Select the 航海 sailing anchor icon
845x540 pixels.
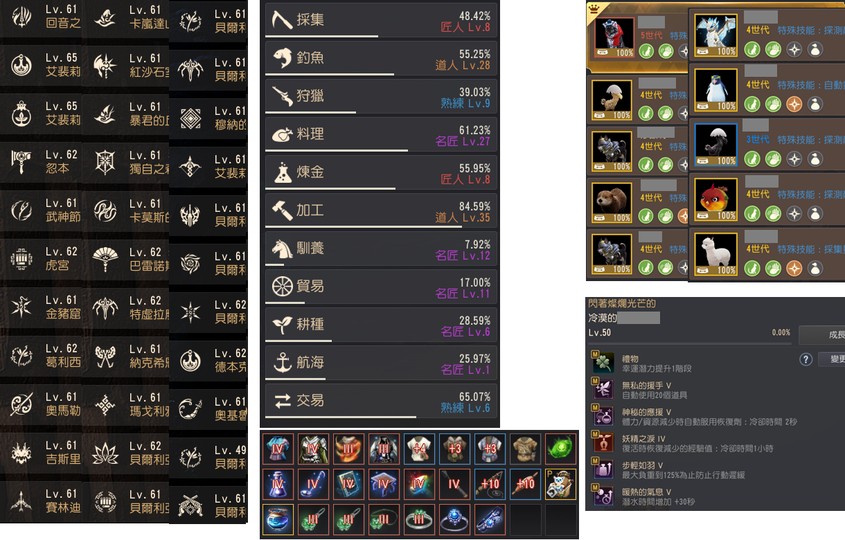tap(282, 362)
